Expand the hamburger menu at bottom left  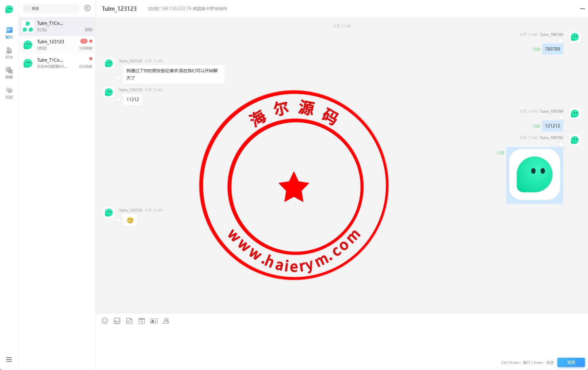(x=9, y=360)
